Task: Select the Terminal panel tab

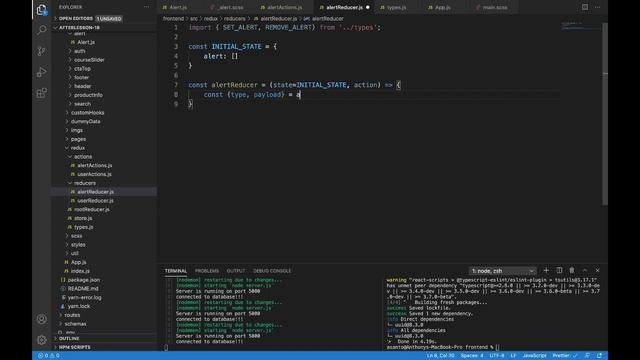Action: [176, 271]
